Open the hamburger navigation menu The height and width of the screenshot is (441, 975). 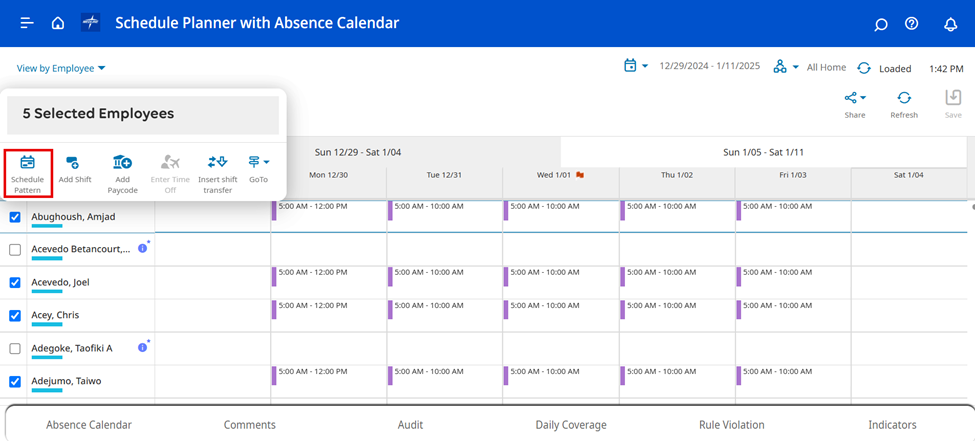click(27, 23)
